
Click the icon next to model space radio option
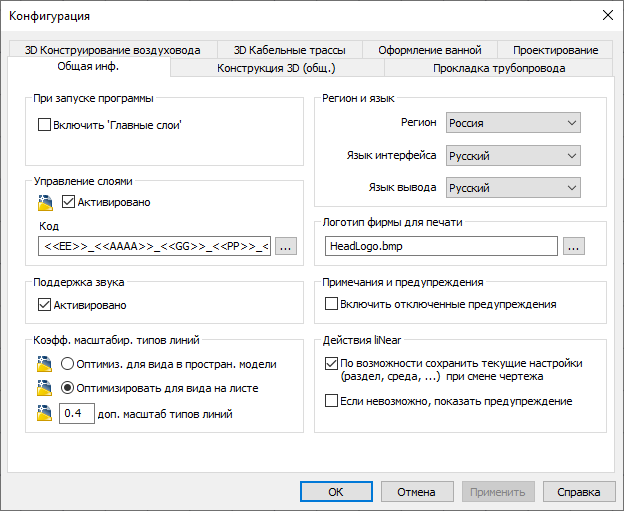tap(45, 364)
